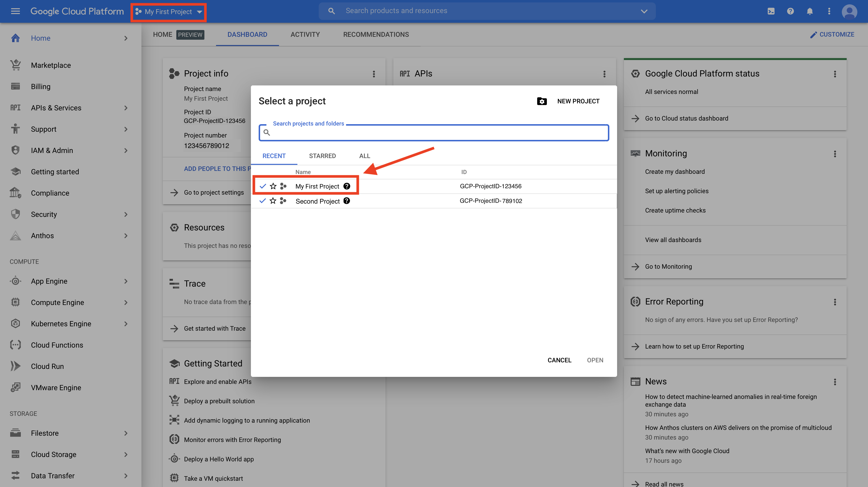The image size is (868, 487).
Task: Open the RECOMMENDATIONS tab
Action: (376, 34)
